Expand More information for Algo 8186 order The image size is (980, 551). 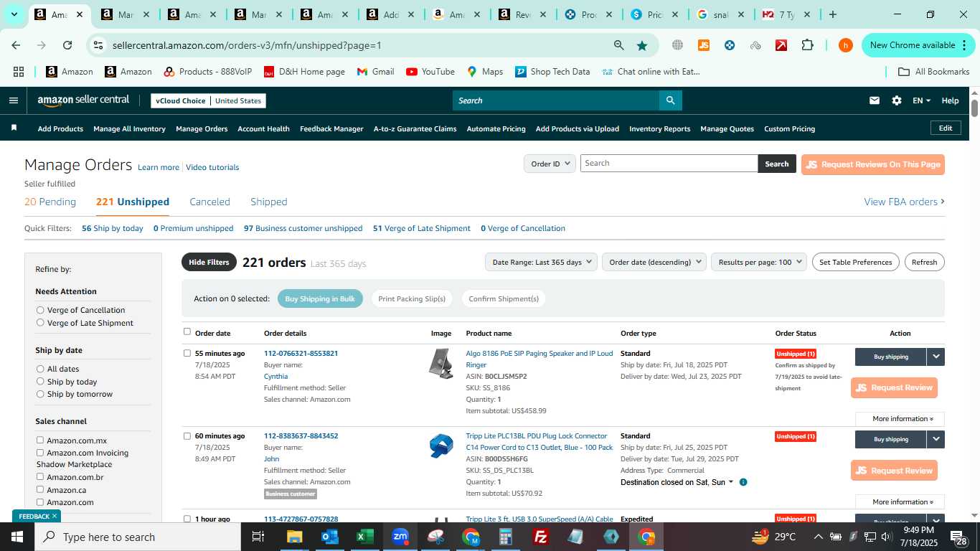click(900, 419)
